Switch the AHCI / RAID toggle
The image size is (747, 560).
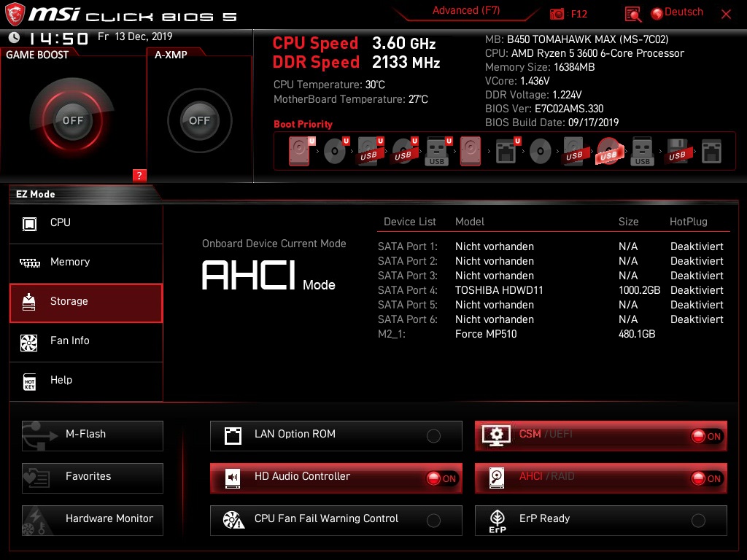point(601,478)
